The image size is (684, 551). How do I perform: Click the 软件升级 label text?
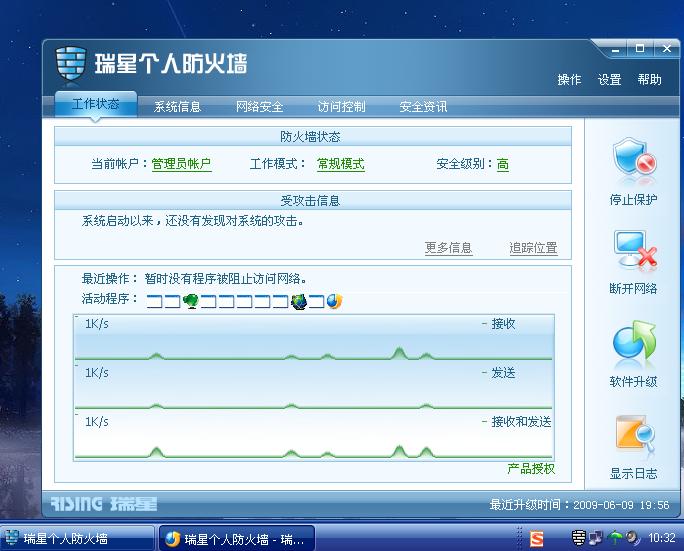pos(633,382)
